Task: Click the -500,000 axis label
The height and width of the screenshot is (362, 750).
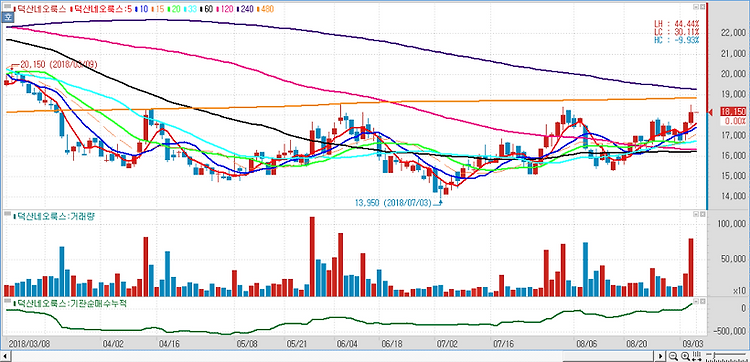Action: pyautogui.click(x=730, y=331)
